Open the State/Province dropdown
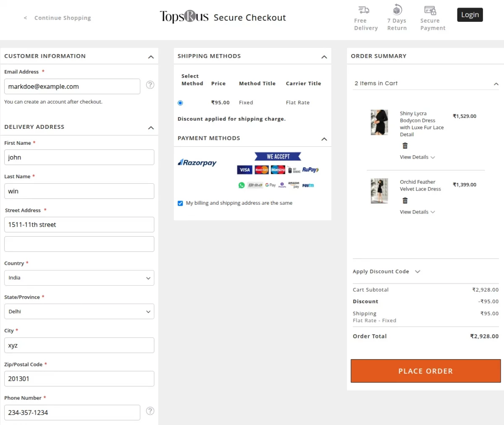The height and width of the screenshot is (425, 504). click(79, 311)
